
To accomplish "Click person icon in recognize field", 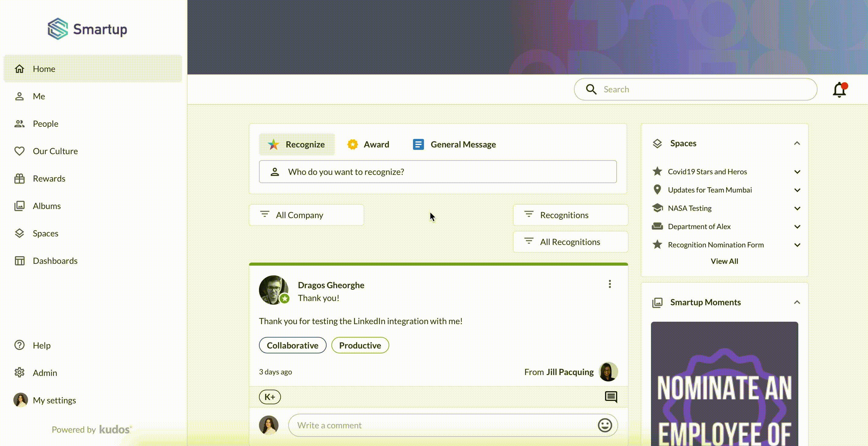I will tap(275, 172).
